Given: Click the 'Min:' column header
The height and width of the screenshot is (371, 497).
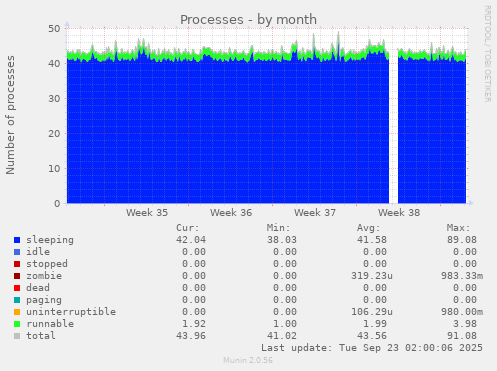Looking at the screenshot, I should coord(278,228).
